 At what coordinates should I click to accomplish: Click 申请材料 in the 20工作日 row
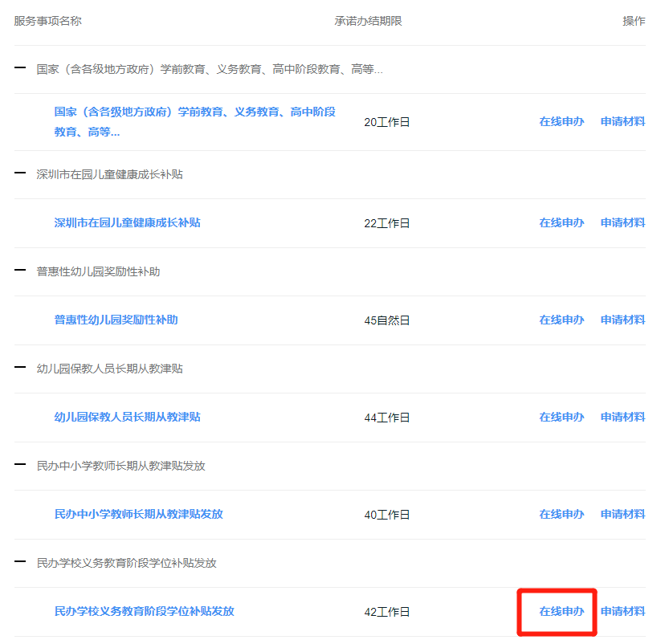coord(622,122)
